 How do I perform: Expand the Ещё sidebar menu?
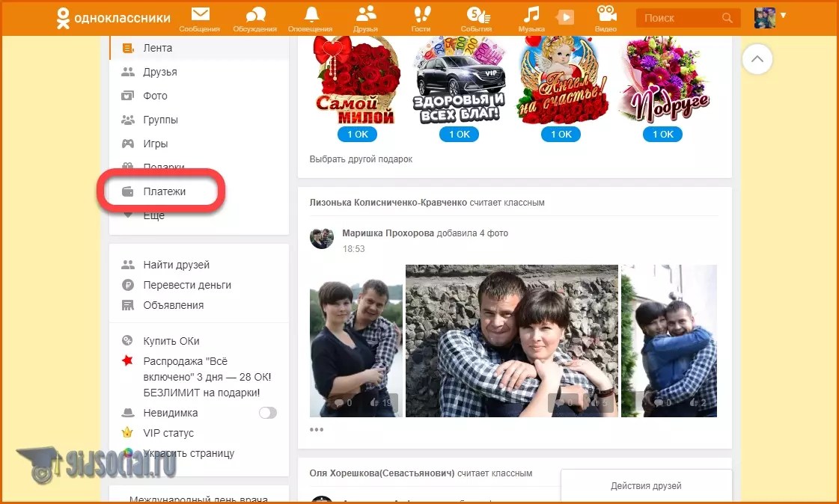[x=153, y=215]
